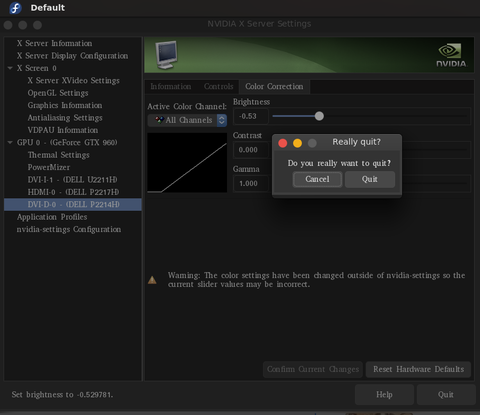480x415 pixels.
Task: Select the Color Correction tab
Action: [x=274, y=86]
